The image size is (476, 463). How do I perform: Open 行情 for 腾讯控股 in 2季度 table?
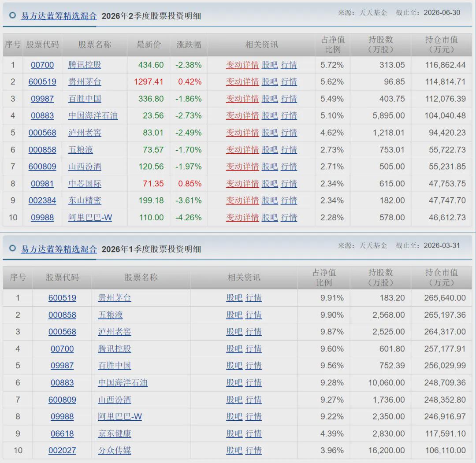click(x=289, y=65)
